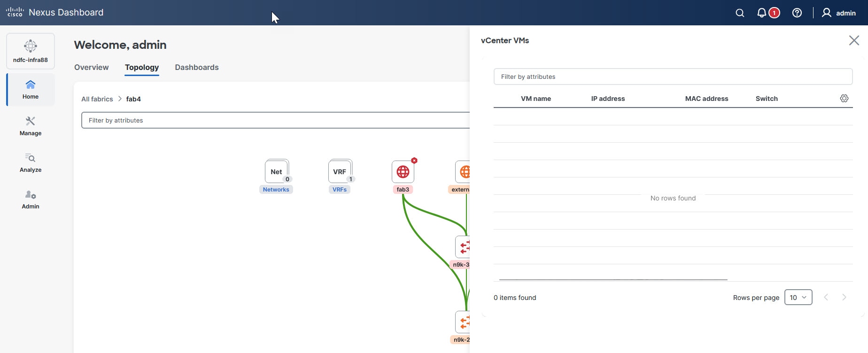868x353 pixels.
Task: Sort by Switch column header
Action: 767,99
